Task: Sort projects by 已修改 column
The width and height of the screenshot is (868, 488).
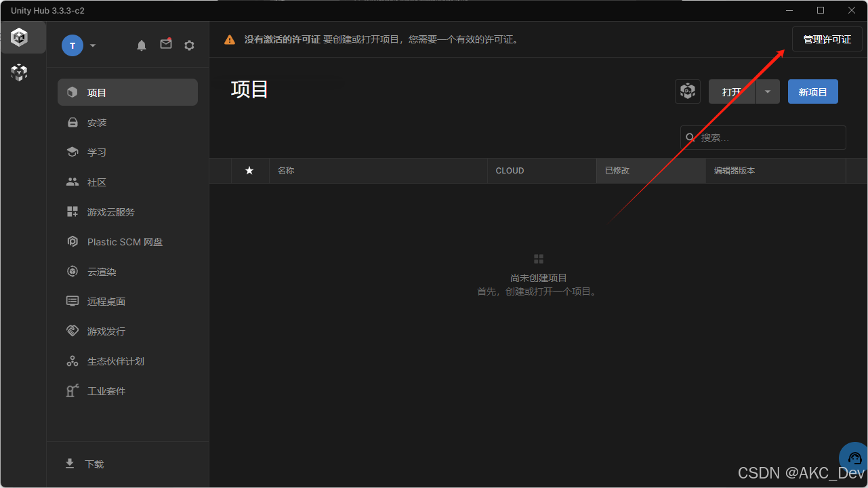Action: click(651, 171)
